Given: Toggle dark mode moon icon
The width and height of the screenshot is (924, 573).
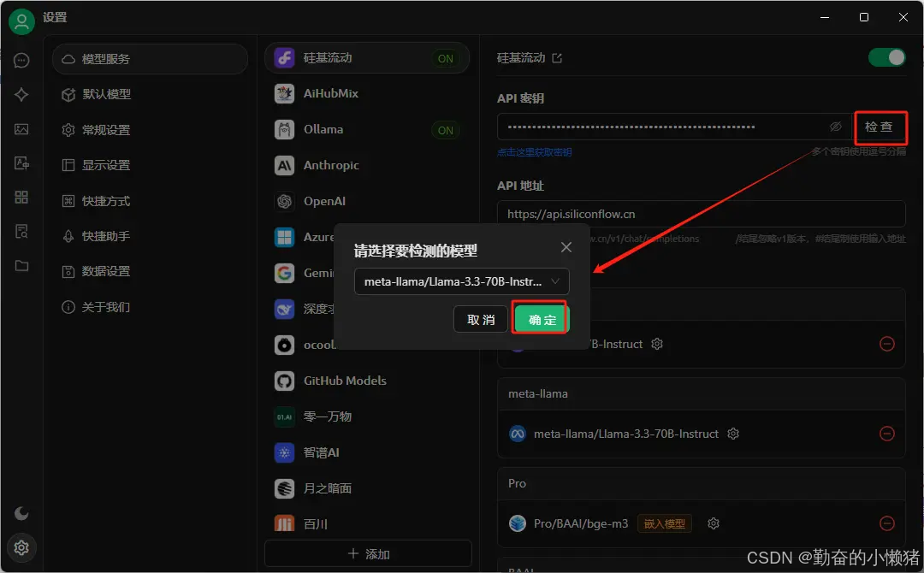Looking at the screenshot, I should 21,513.
